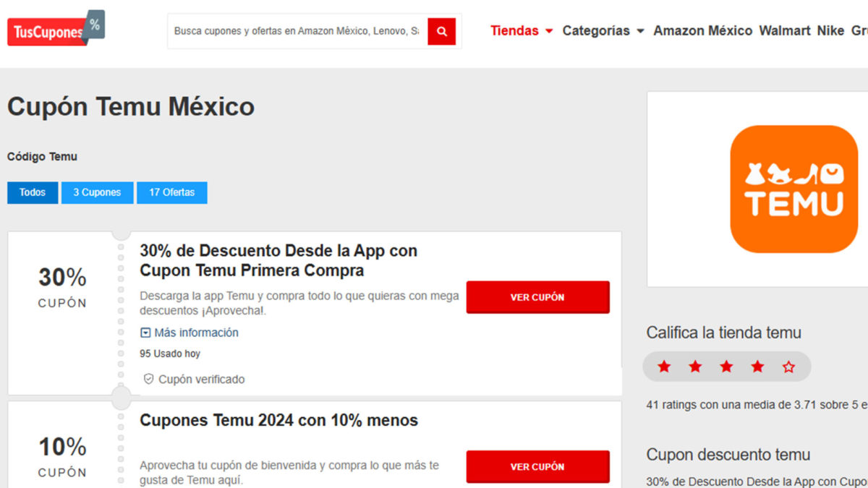Click the Tiendas dropdown caret arrow
868x488 pixels.
549,31
